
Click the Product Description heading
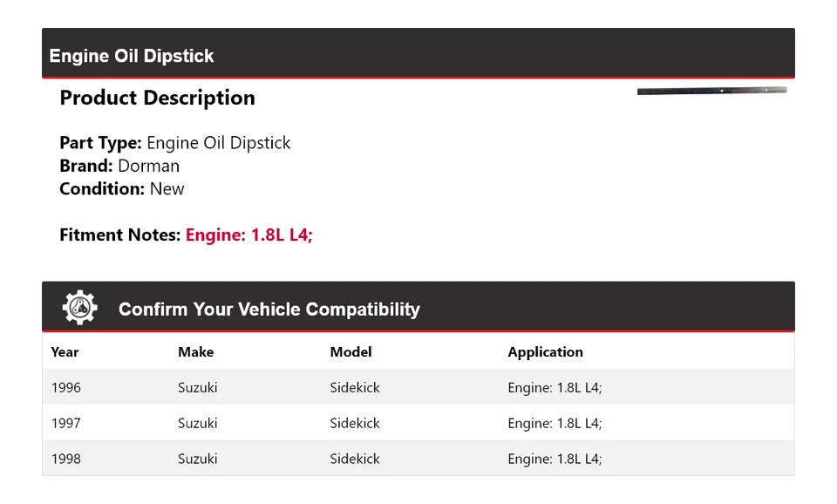coord(157,98)
